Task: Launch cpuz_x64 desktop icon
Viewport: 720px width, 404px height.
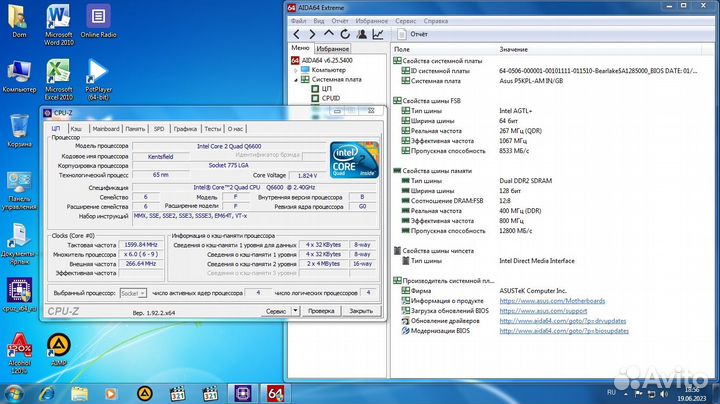Action: click(x=19, y=295)
